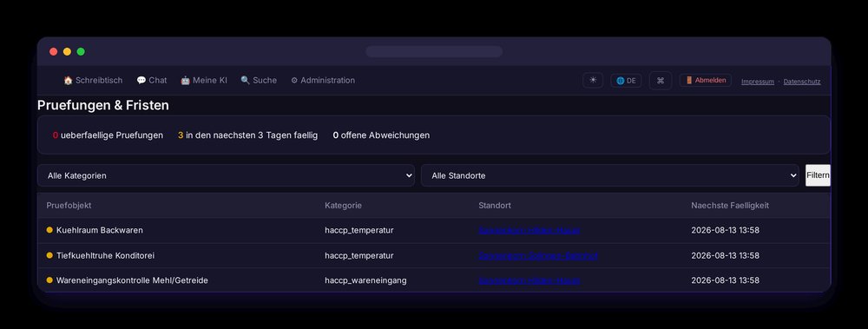Open the Standort link for Wareneingangskontrolle Mehl/Getreide
868x329 pixels.
coord(529,280)
